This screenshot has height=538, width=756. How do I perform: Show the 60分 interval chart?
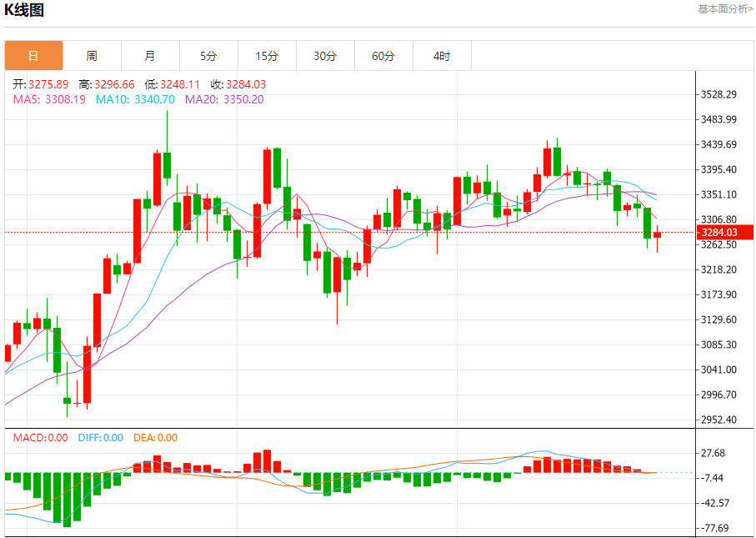coord(383,56)
